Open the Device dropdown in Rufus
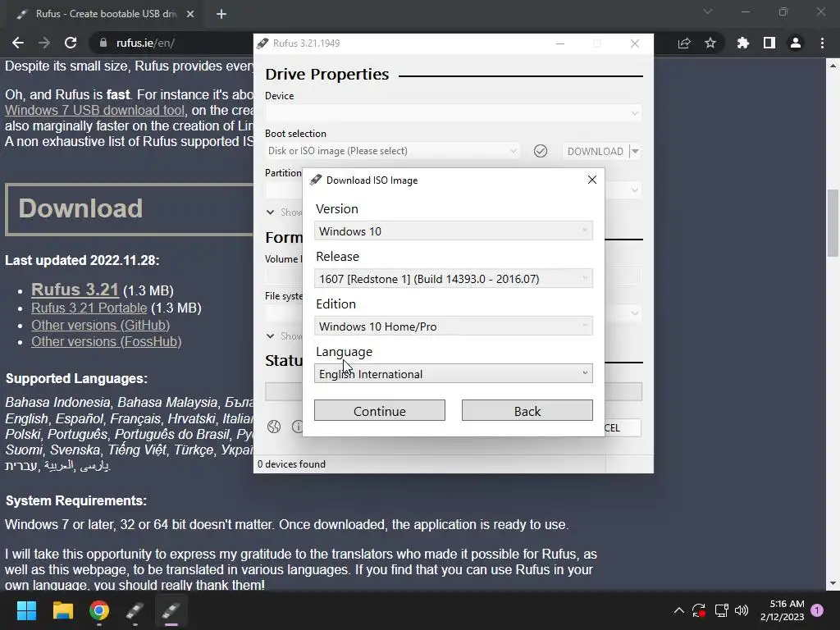 (453, 113)
